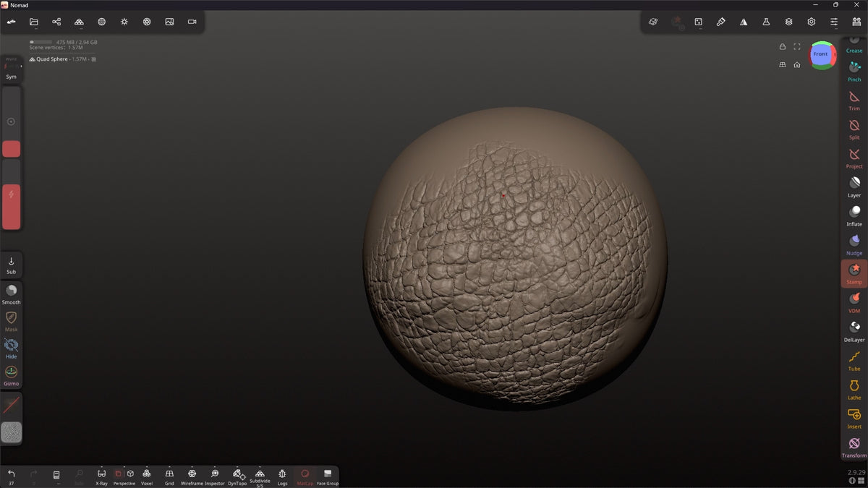
Task: Open Inspector shortcut
Action: [x=215, y=476]
